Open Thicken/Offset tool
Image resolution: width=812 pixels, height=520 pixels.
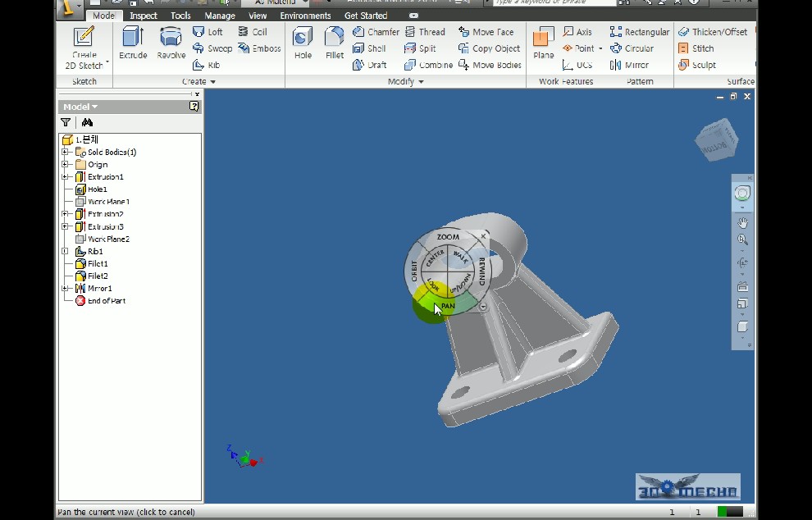[713, 32]
